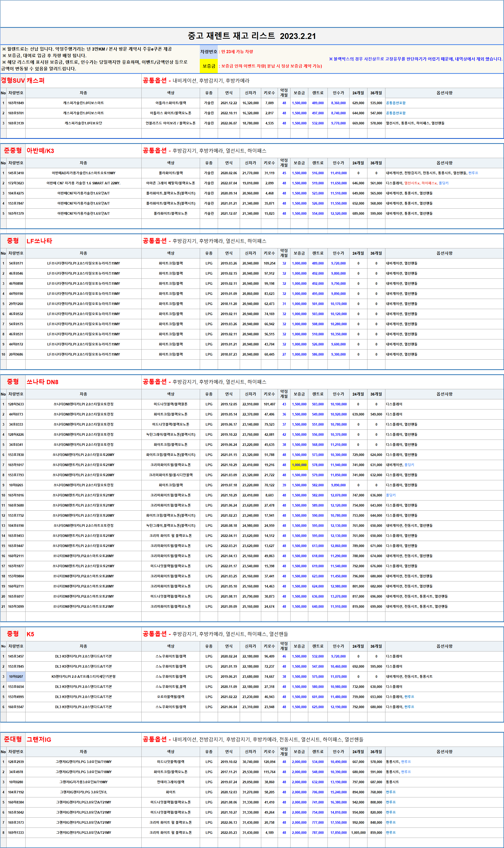504x848 pixels.
Task: Click the '준대형' category label
Action: [13, 739]
